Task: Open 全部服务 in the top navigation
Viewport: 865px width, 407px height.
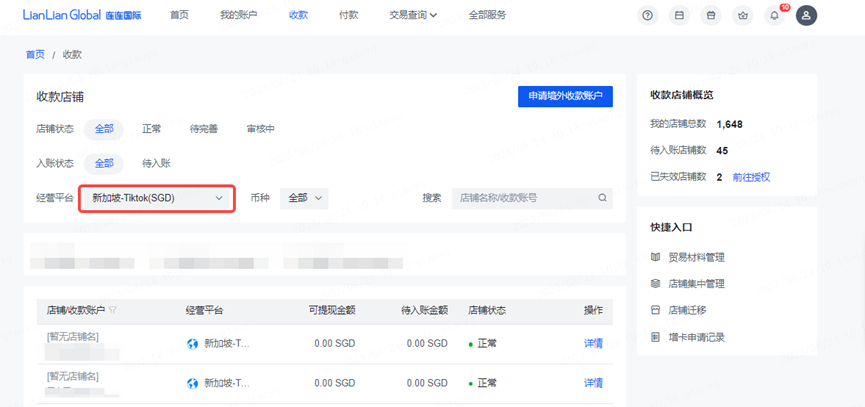Action: click(487, 15)
